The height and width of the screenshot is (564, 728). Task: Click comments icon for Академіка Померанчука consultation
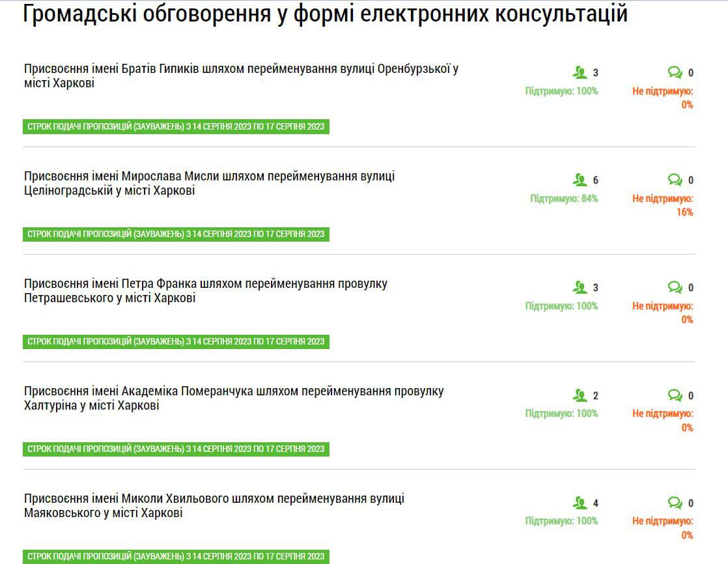point(675,395)
